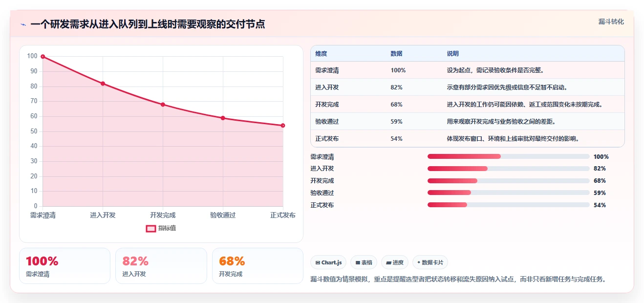Select the 100% 需求澄清 stat card
The width and height of the screenshot is (644, 303).
pos(64,266)
